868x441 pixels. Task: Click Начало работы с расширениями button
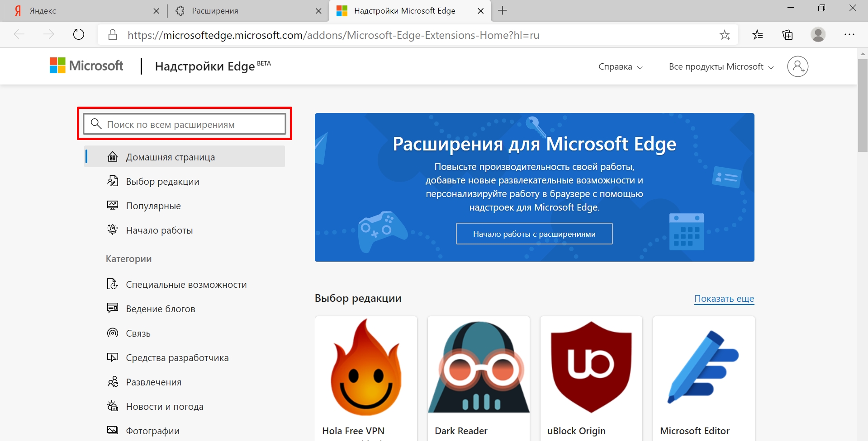[534, 234]
